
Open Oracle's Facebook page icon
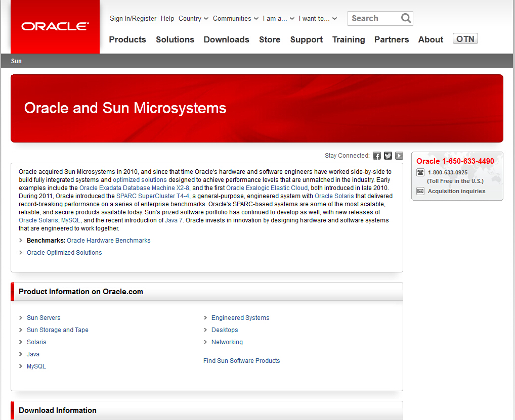coord(377,156)
